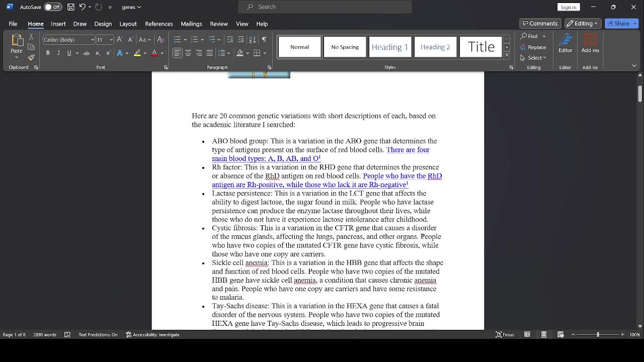This screenshot has height=362, width=644.
Task: Toggle Bold formatting
Action: pyautogui.click(x=48, y=53)
